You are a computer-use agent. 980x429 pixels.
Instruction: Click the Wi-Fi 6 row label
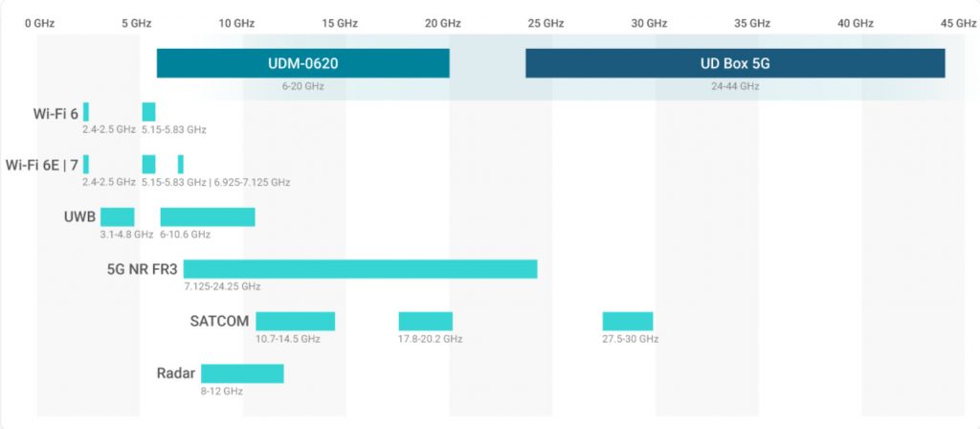56,113
